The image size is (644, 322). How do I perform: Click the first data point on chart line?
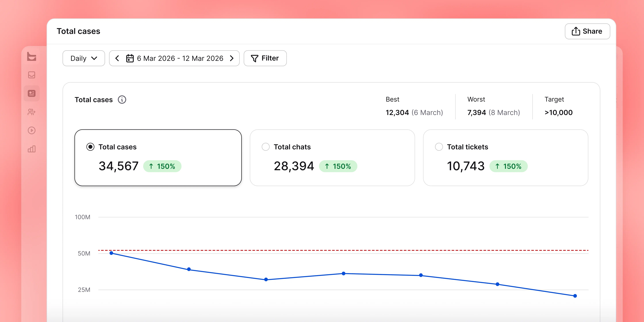pyautogui.click(x=112, y=253)
